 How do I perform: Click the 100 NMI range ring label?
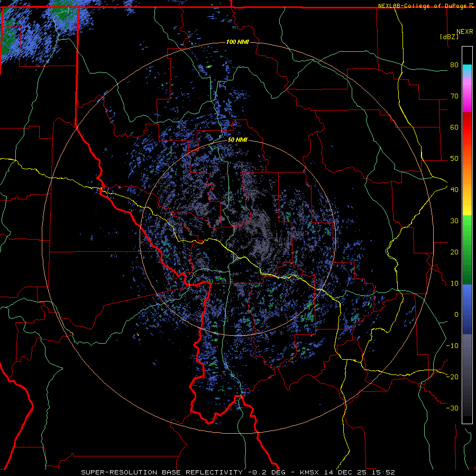pyautogui.click(x=237, y=42)
